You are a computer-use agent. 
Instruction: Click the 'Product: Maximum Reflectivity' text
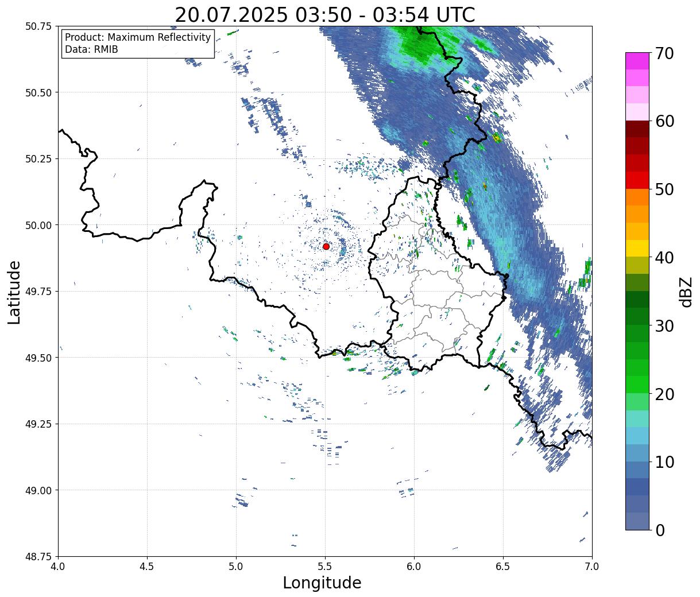[x=138, y=37]
